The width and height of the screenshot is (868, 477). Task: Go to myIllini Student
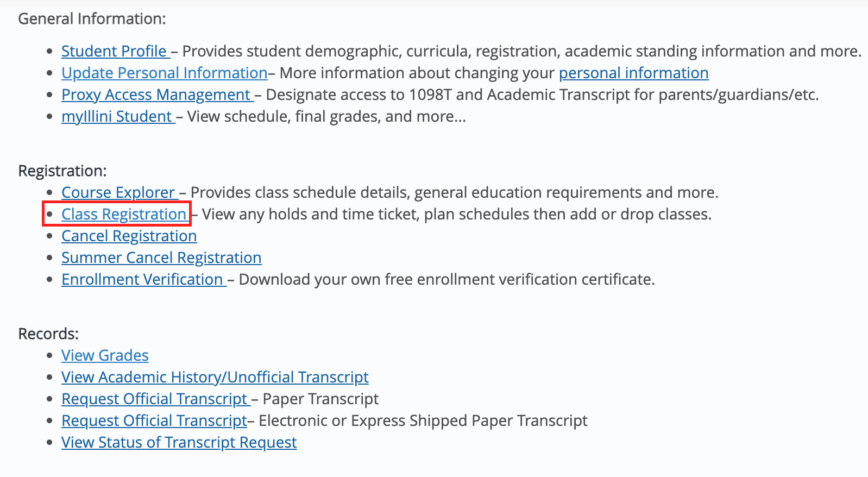click(x=118, y=116)
